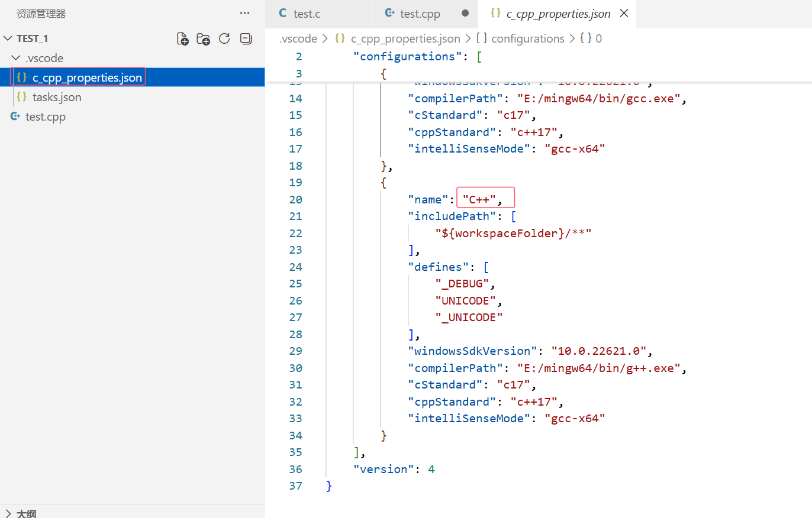Click line number 20 in gutter
812x518 pixels.
point(296,199)
